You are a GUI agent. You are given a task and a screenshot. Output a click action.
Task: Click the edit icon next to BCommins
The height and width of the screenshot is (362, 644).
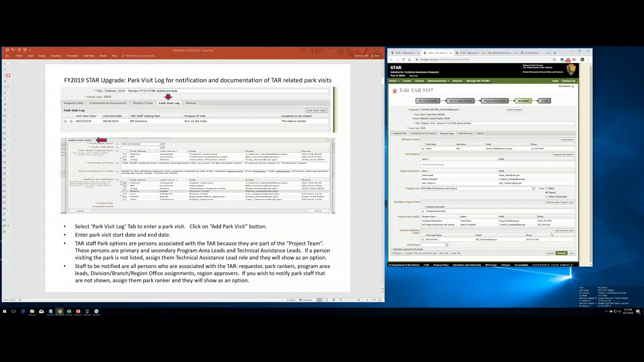point(573,86)
